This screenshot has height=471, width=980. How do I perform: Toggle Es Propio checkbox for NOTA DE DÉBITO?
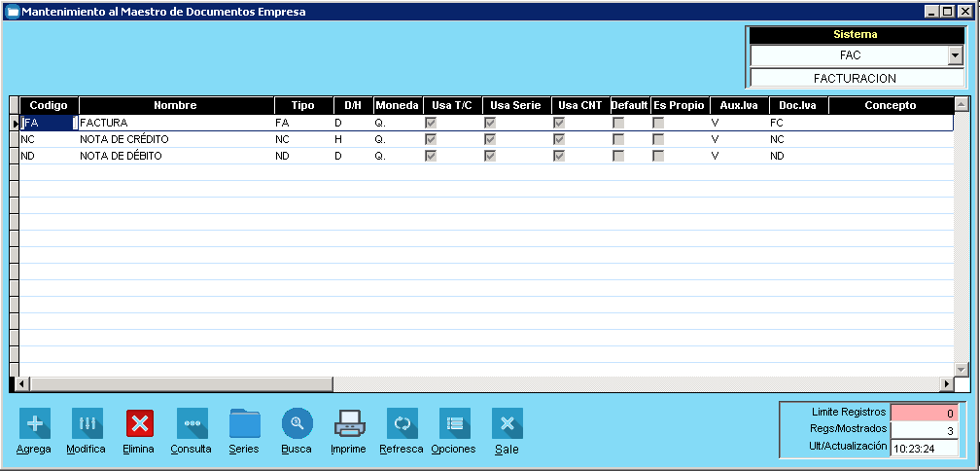coord(658,156)
